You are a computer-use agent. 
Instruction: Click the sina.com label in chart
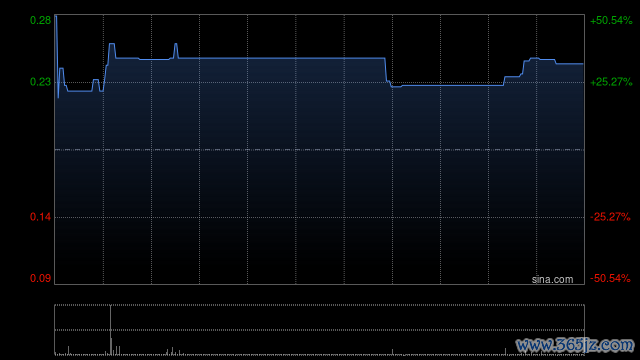coord(552,280)
